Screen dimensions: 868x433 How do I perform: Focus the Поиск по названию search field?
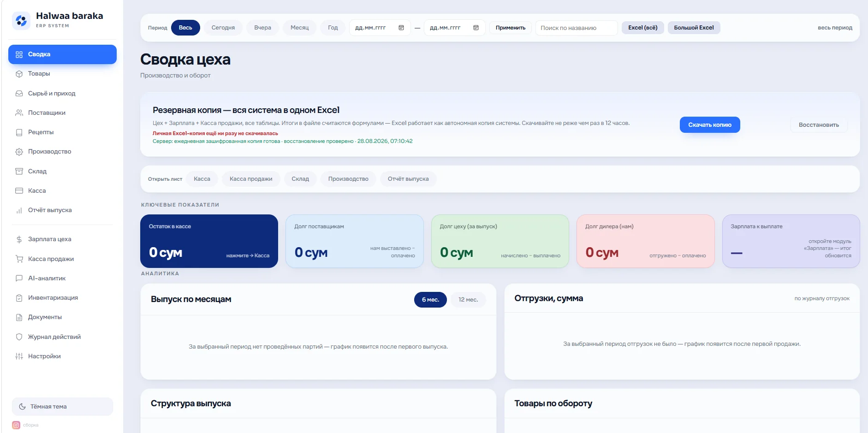577,28
